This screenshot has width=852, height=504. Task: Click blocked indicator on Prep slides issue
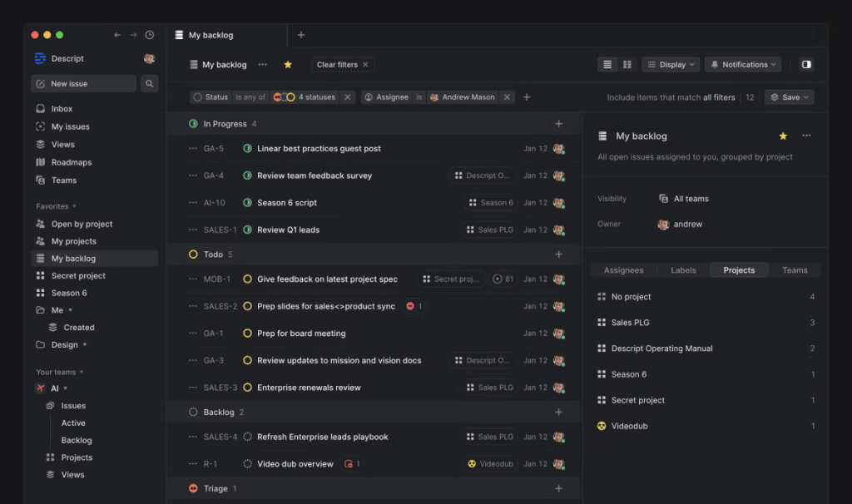[x=414, y=306]
